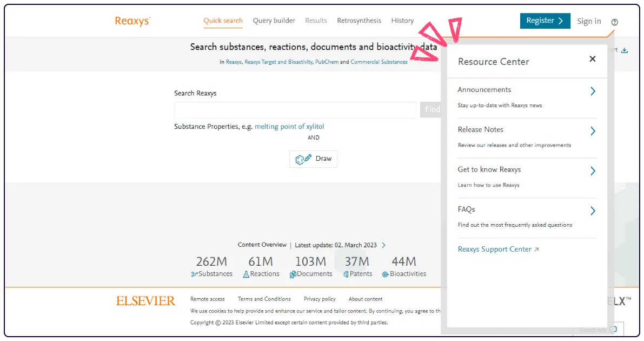Click the Commercial Substances link
The width and height of the screenshot is (644, 341).
click(379, 62)
